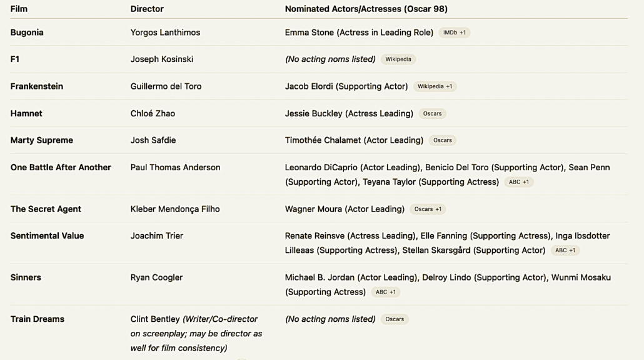This screenshot has width=644, height=360.
Task: Click the Director column header
Action: (x=147, y=9)
